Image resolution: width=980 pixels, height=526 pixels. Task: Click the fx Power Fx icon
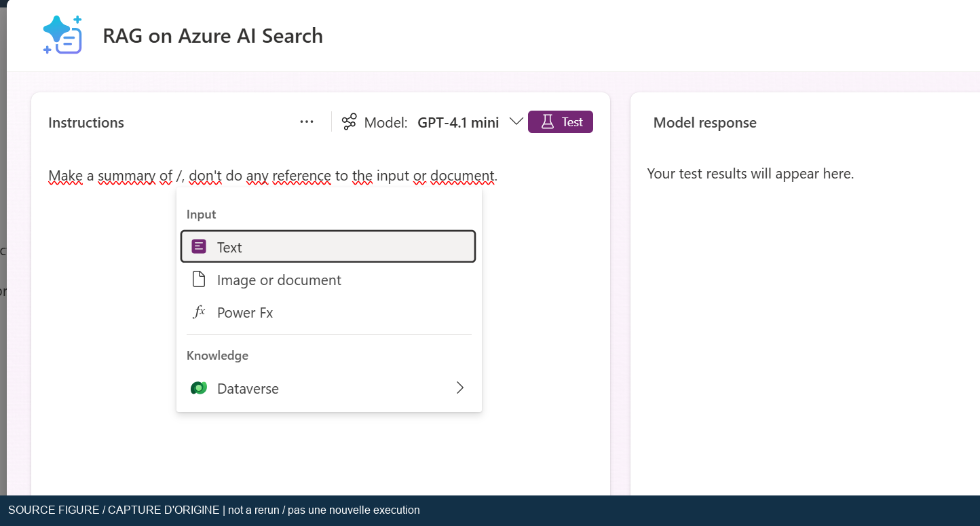tap(199, 312)
